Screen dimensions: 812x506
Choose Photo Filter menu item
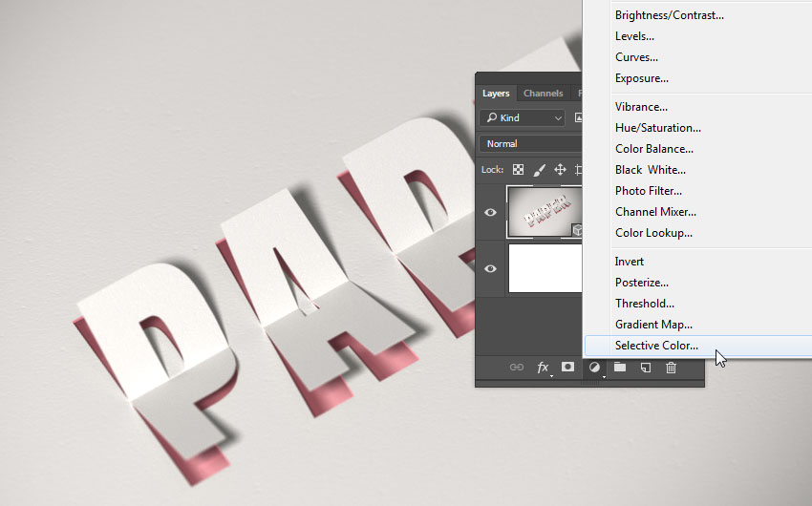tap(649, 191)
